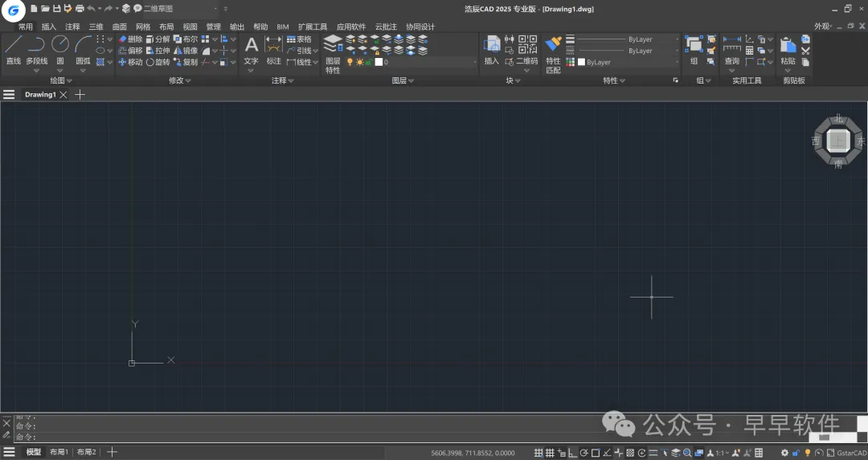Click the print icon in quick access toolbar
The height and width of the screenshot is (460, 868).
(80, 8)
